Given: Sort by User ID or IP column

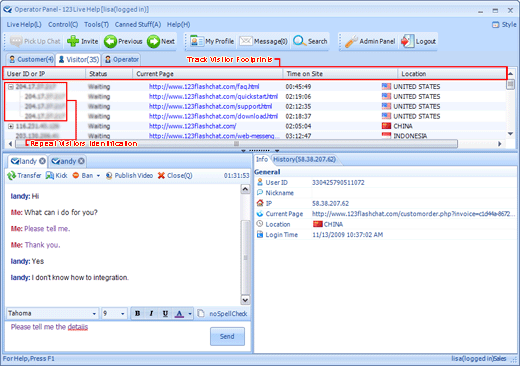Looking at the screenshot, I should [44, 74].
